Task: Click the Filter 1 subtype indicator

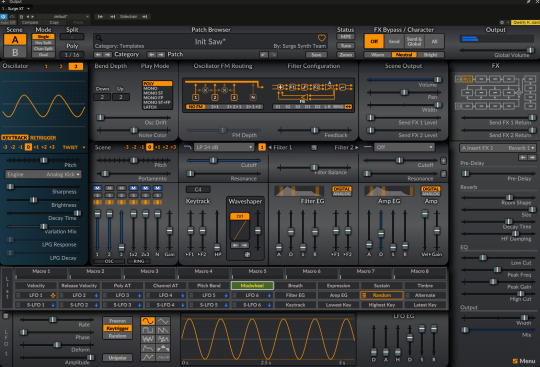Action: 262,147
